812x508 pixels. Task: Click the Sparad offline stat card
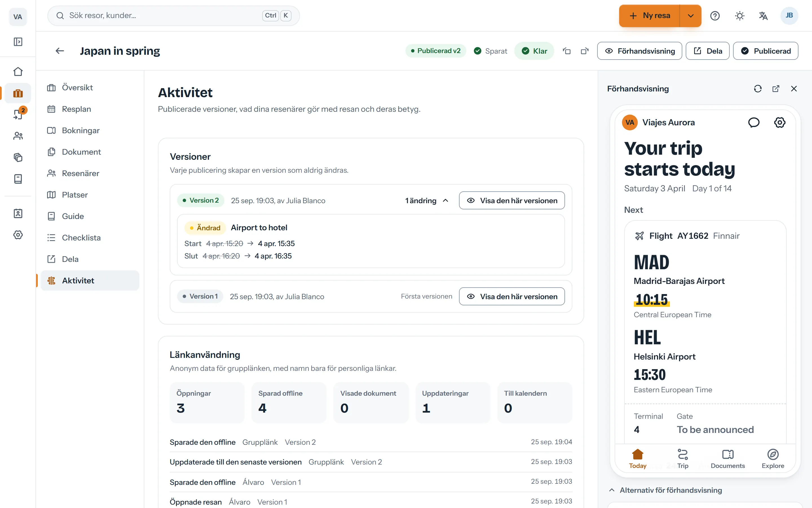click(x=289, y=402)
